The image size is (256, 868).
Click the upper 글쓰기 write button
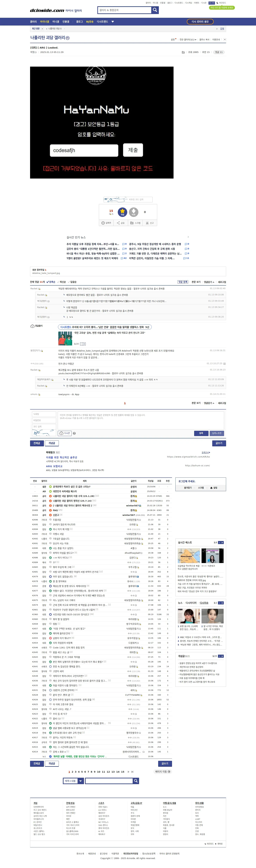[219, 443]
